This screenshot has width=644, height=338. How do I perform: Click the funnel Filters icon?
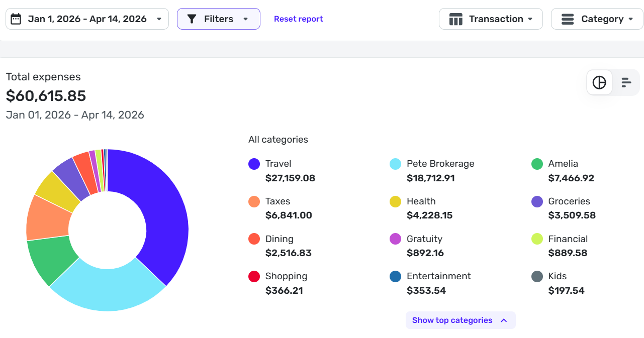pyautogui.click(x=192, y=19)
